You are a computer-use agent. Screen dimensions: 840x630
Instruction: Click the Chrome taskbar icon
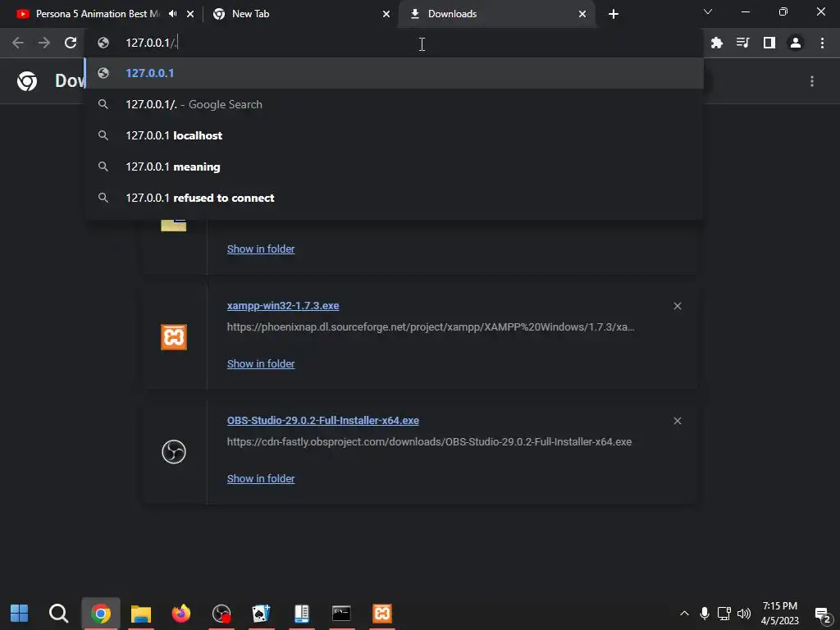pyautogui.click(x=100, y=614)
